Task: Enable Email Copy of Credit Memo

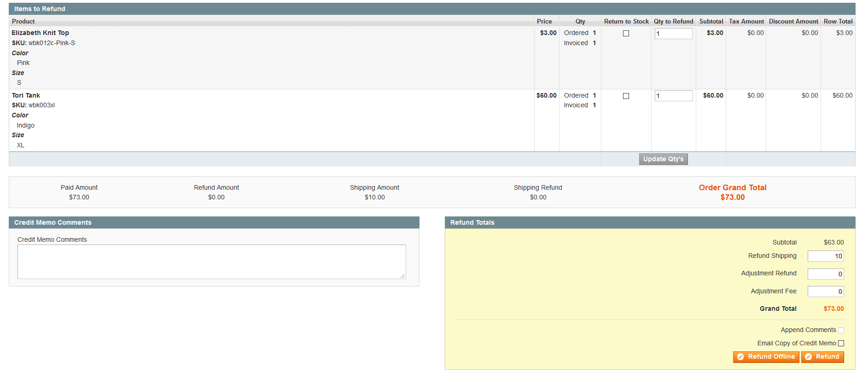Action: coord(841,344)
